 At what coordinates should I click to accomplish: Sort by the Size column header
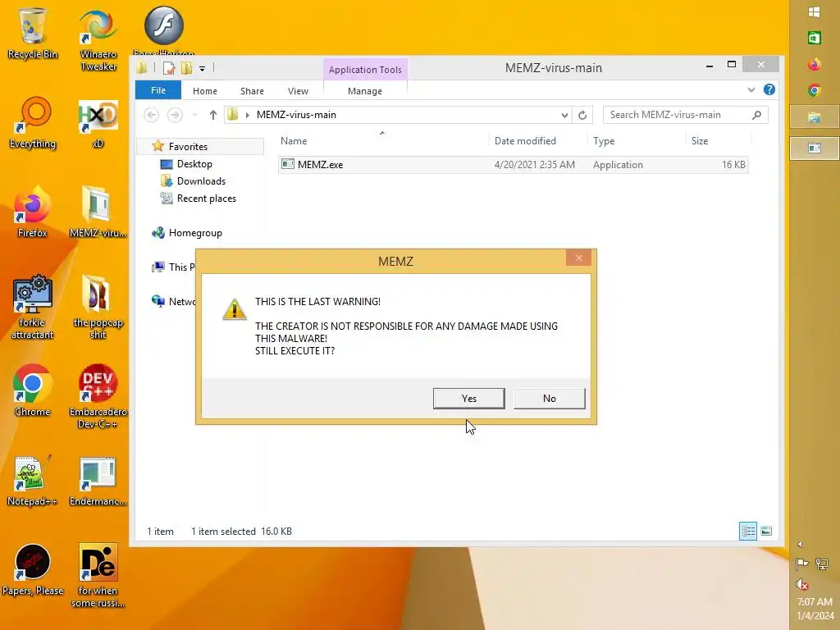(x=700, y=141)
